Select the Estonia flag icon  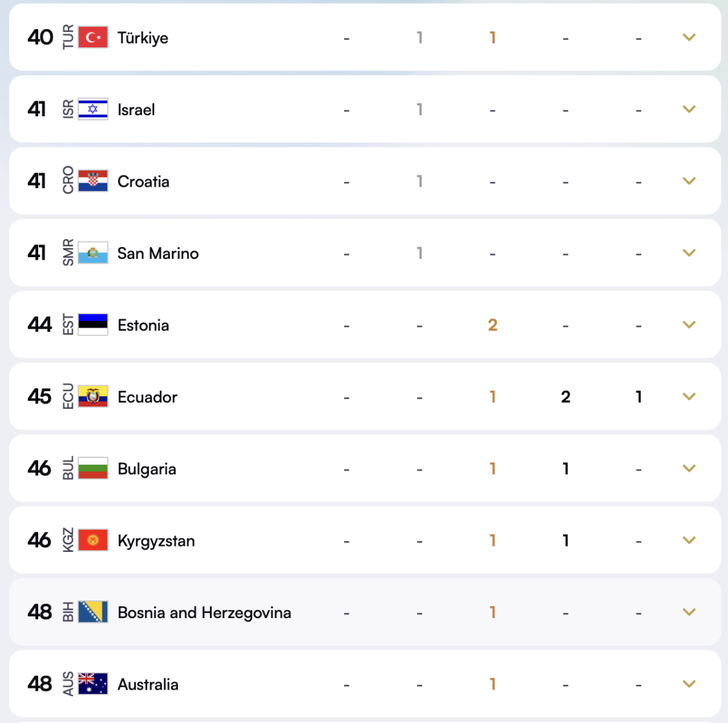pos(92,325)
